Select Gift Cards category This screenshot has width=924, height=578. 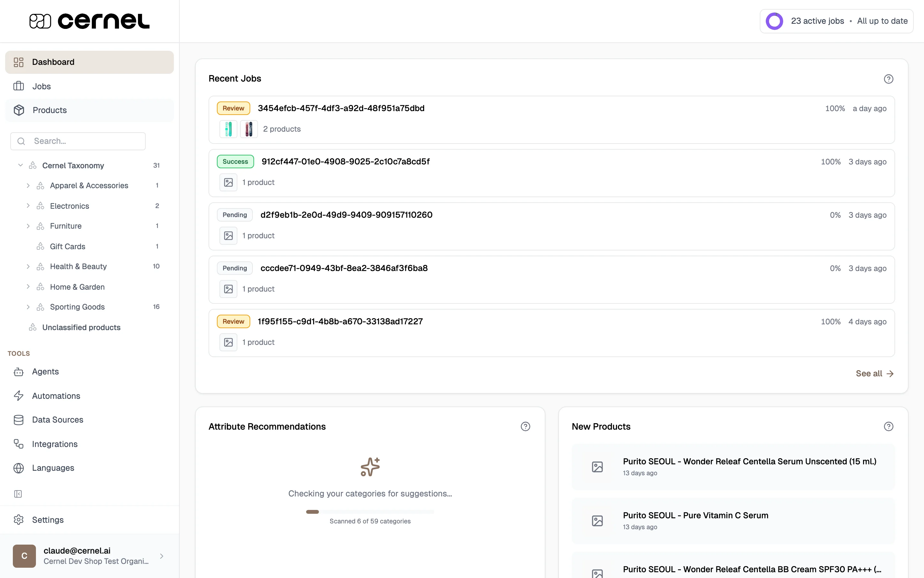[x=68, y=246]
